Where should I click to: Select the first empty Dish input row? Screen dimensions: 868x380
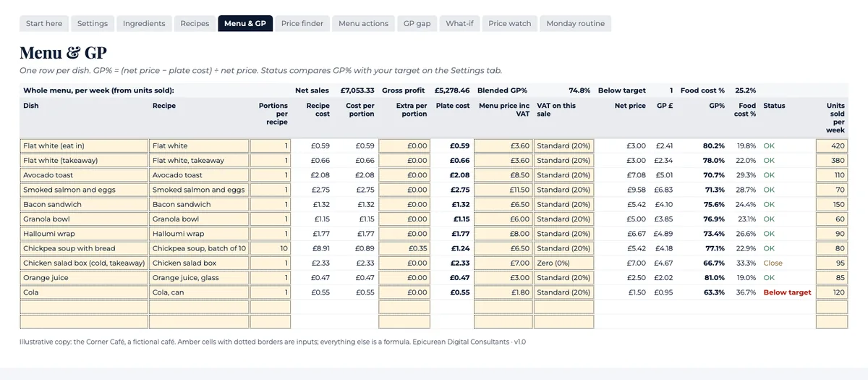tap(84, 307)
